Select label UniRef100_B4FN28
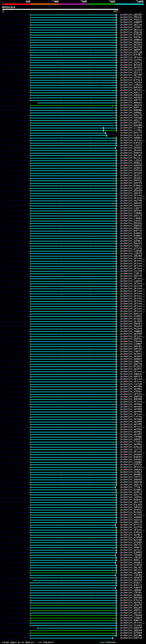 [131, 87]
